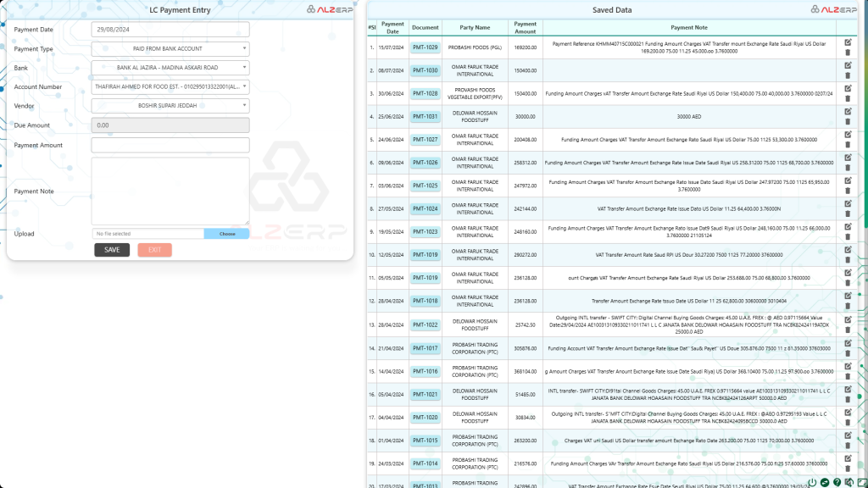Screen dimensions: 868x488
Task: Edit the PMT-1031 payment record
Action: click(848, 111)
